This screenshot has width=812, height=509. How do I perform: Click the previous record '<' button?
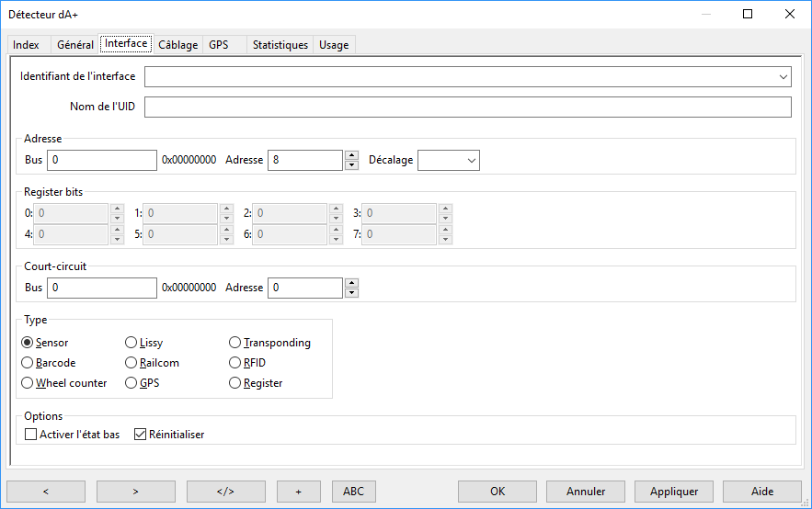[x=46, y=492]
